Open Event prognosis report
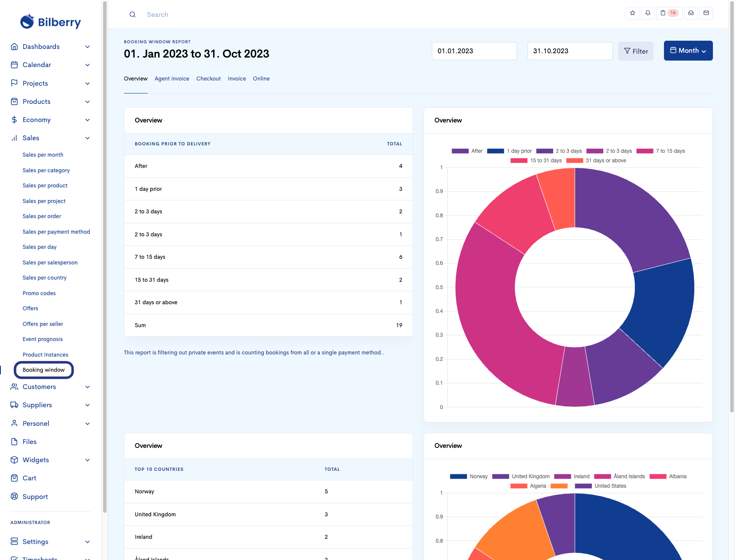Image resolution: width=735 pixels, height=560 pixels. point(42,339)
